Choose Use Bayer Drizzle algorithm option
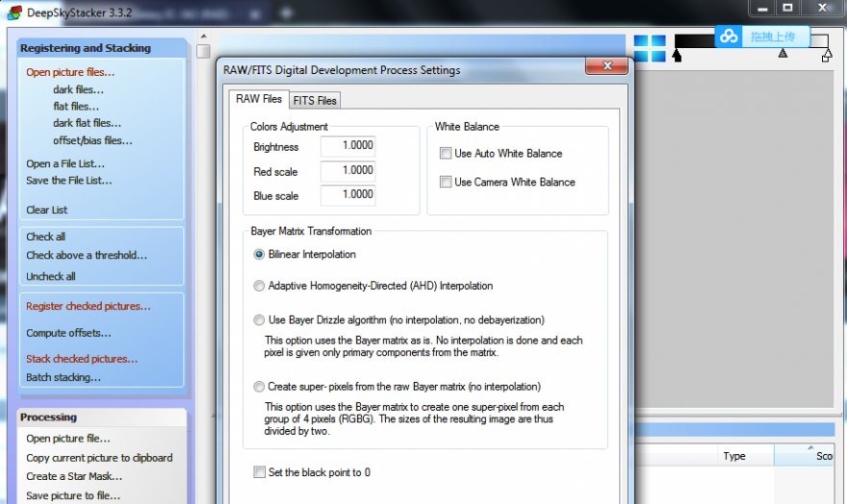 [x=259, y=319]
